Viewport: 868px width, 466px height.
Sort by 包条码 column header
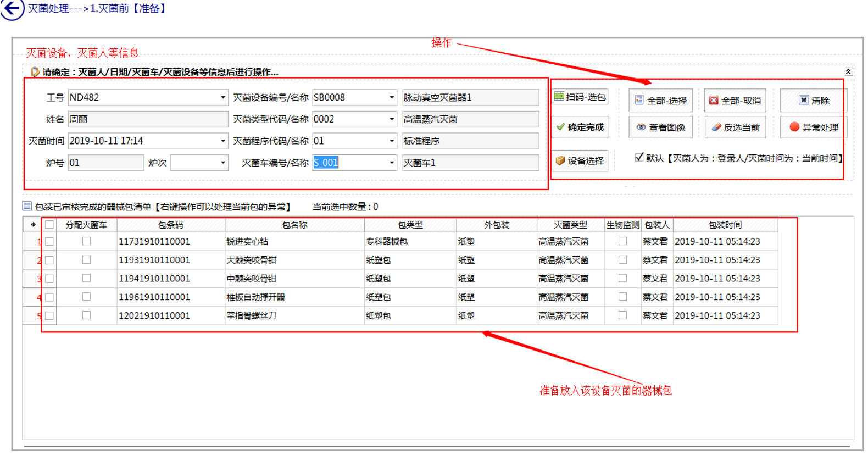pos(171,225)
